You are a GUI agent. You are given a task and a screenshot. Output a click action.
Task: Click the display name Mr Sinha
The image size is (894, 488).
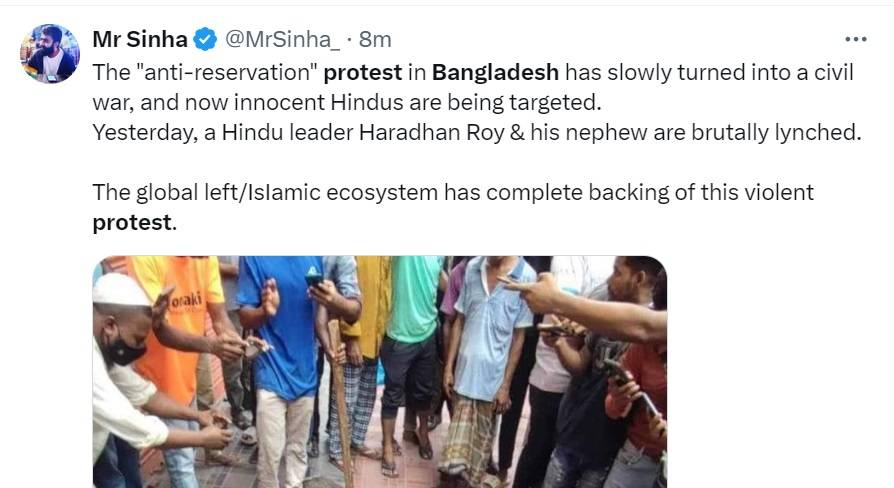139,40
